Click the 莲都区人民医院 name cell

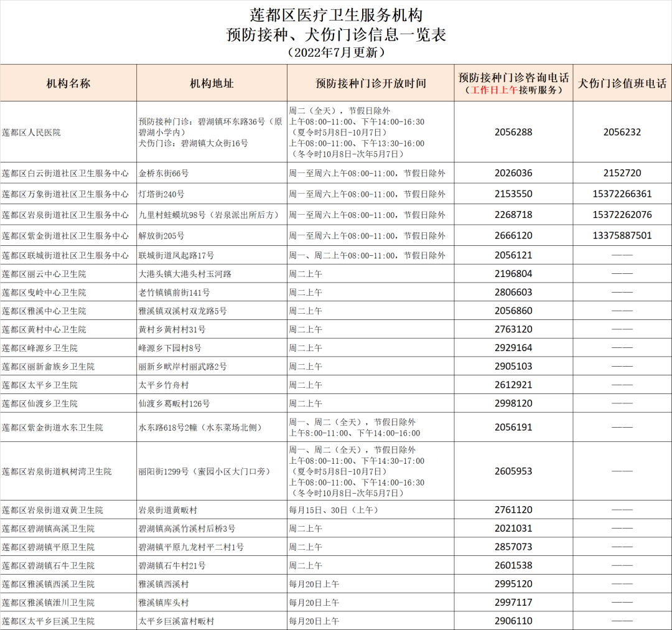point(31,133)
